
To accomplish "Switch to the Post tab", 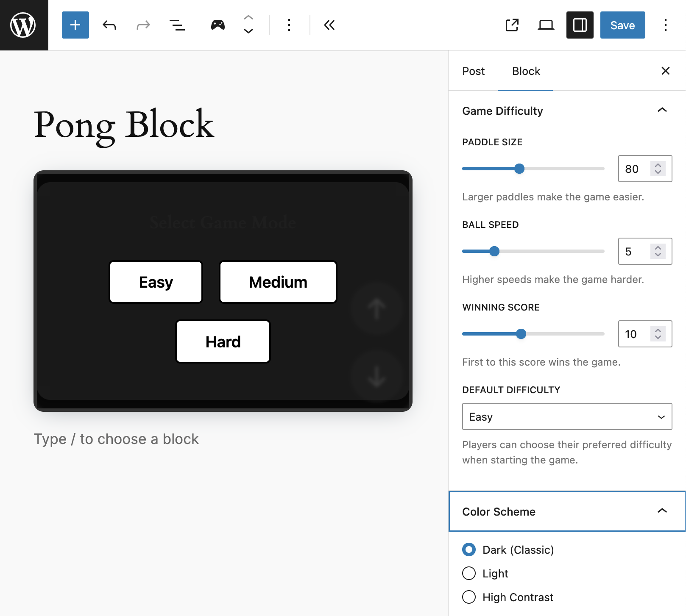I will (473, 71).
